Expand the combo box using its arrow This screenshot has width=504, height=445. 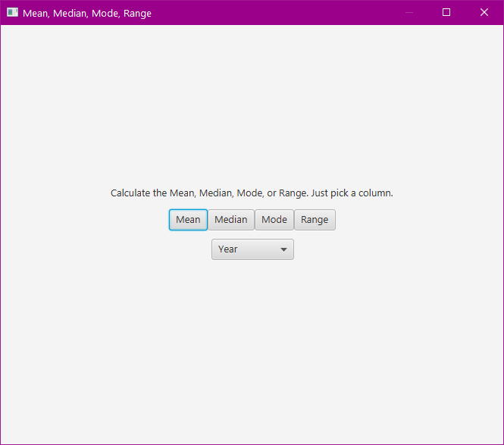click(x=283, y=249)
